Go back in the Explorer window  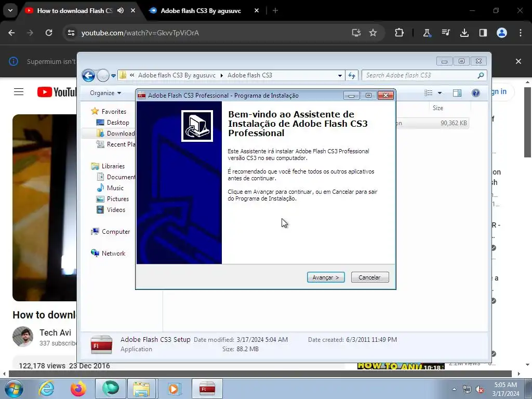point(88,75)
